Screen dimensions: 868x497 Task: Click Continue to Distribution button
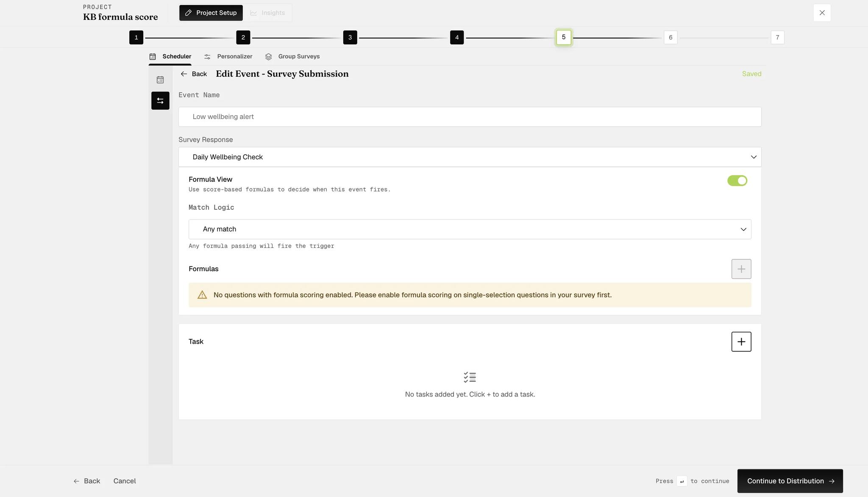790,481
